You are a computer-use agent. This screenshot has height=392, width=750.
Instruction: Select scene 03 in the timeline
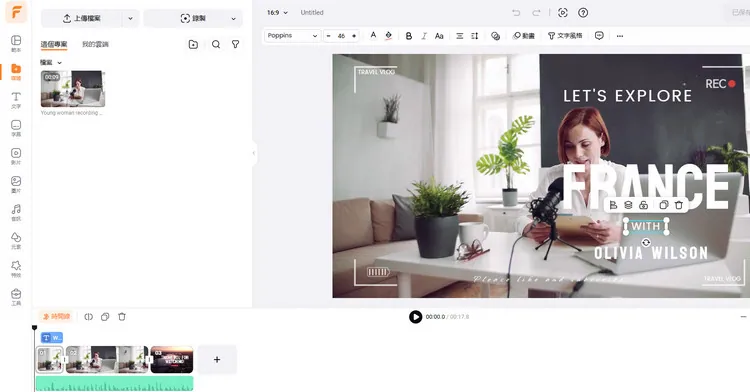[x=172, y=359]
